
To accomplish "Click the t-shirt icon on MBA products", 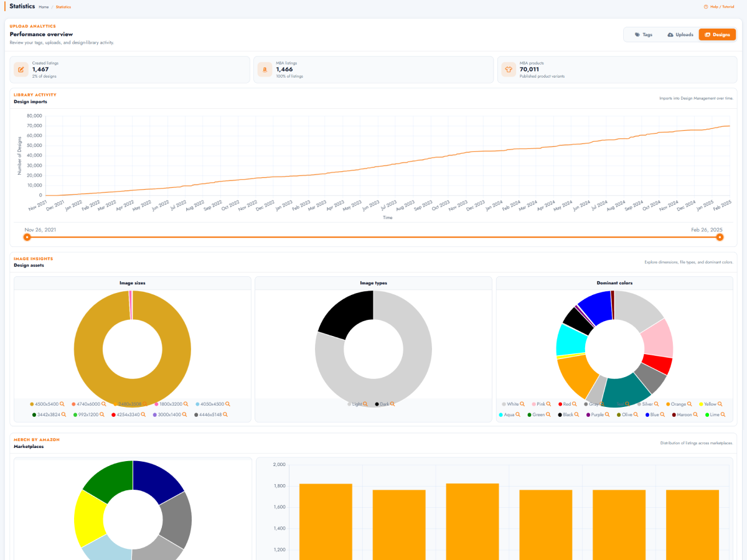I will pyautogui.click(x=508, y=70).
